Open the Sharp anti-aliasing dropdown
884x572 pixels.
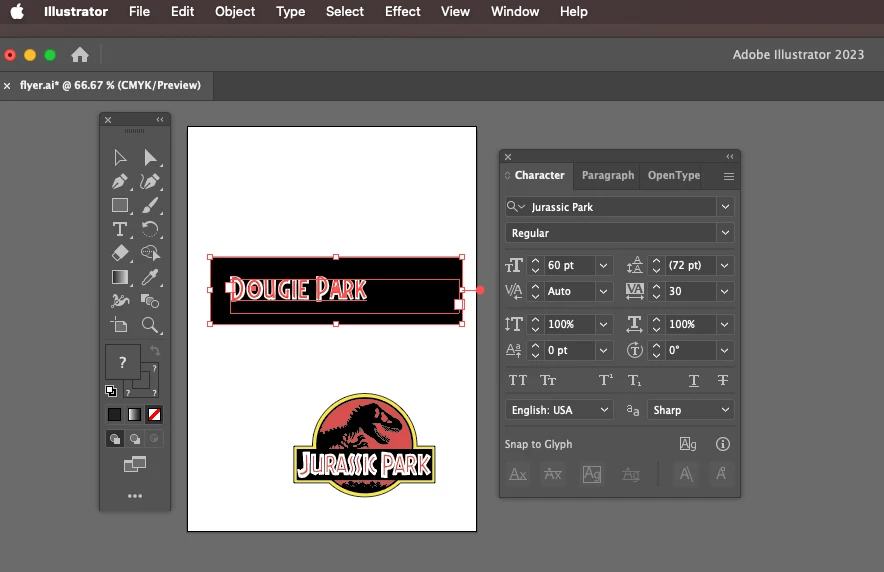coord(690,410)
